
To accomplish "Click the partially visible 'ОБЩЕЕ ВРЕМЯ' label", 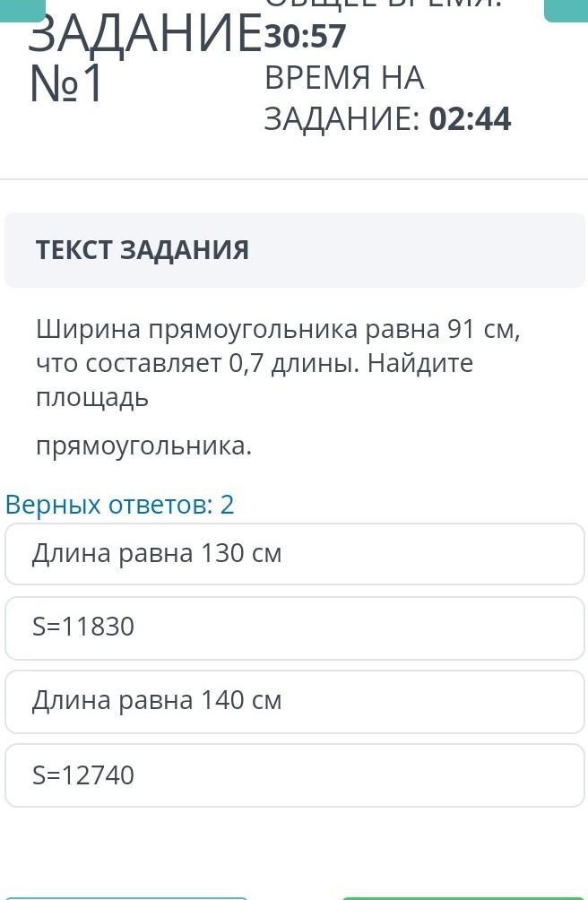I will (x=382, y=4).
